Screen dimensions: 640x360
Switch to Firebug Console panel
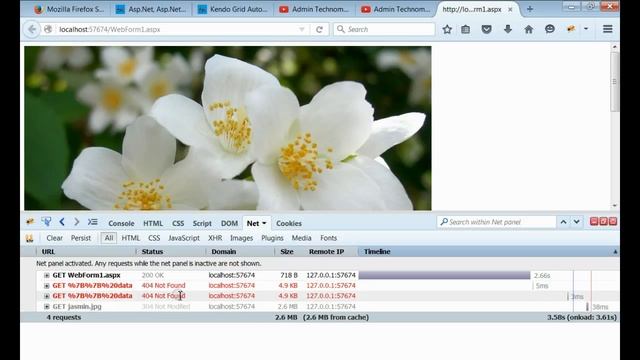point(121,223)
